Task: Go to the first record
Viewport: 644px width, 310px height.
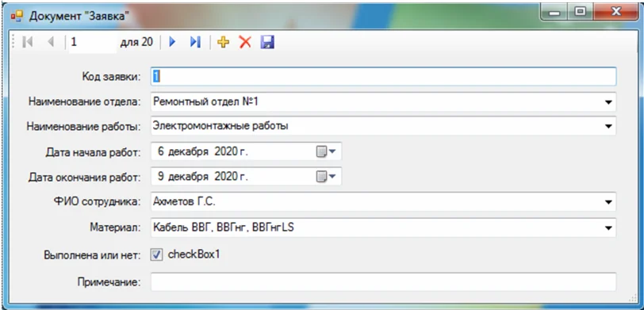Action: click(28, 42)
